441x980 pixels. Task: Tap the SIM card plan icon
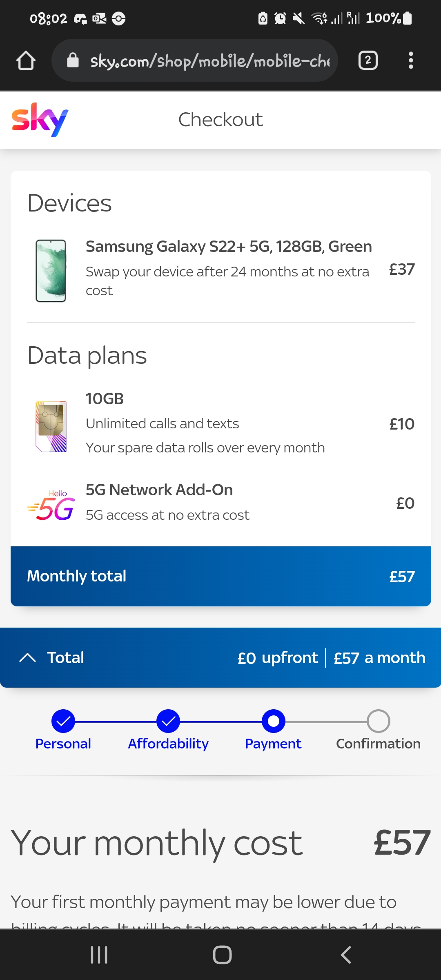point(51,426)
